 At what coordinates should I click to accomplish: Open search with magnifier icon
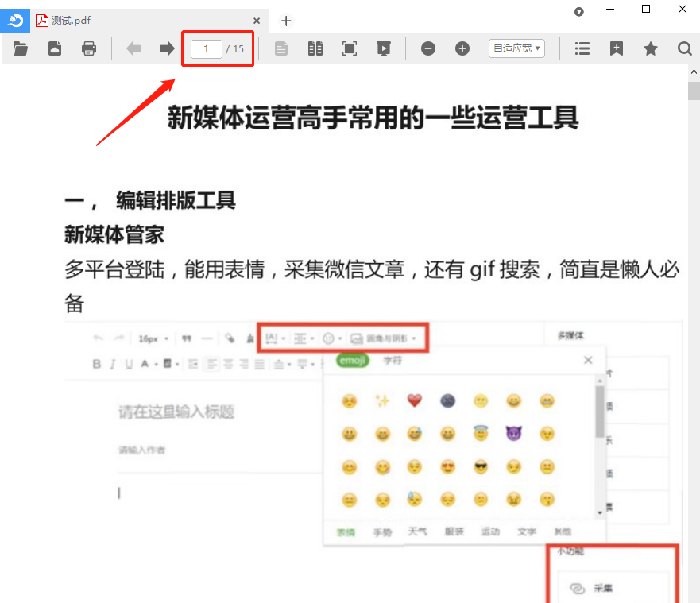click(x=684, y=48)
